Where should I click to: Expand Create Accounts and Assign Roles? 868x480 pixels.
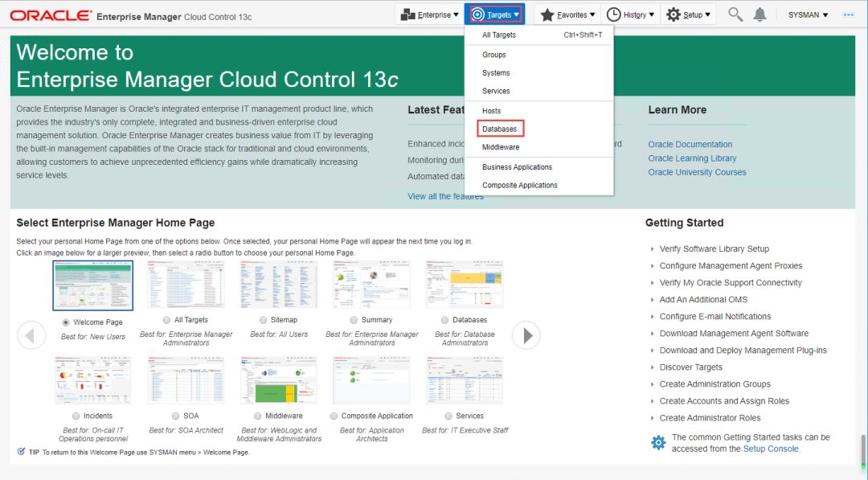(x=652, y=401)
